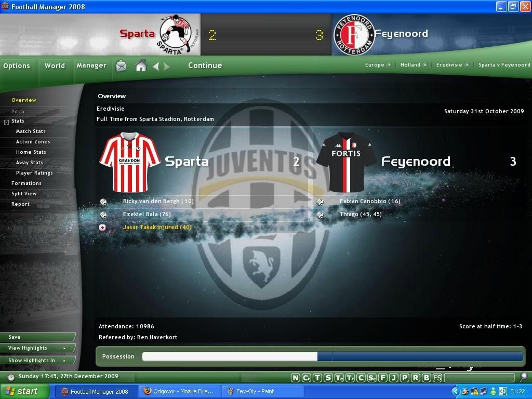Click the Sc shortcut icon
532x399 pixels.
point(372,378)
